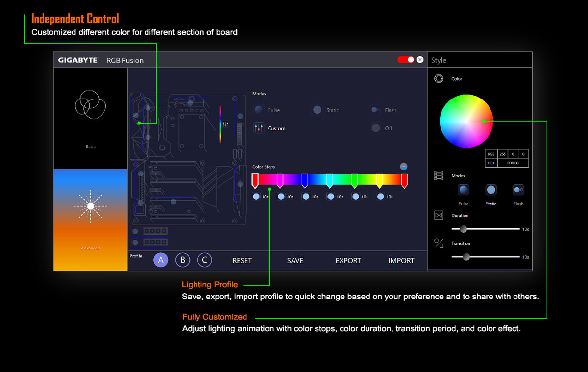Select the Static mode icon in Style panel
The width and height of the screenshot is (588, 372).
click(491, 190)
